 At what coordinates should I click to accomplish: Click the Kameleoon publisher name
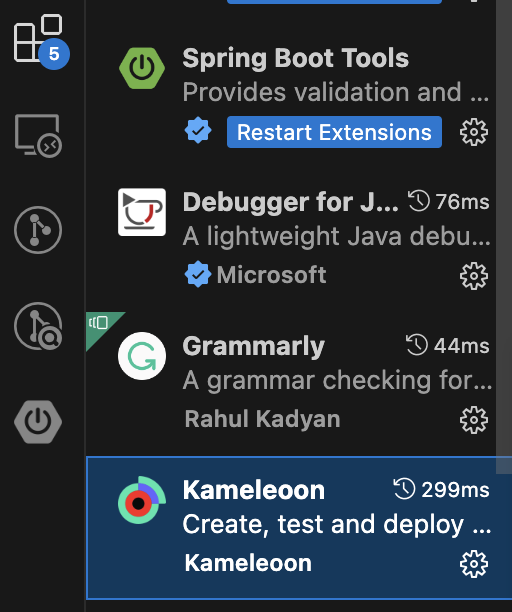(x=248, y=563)
